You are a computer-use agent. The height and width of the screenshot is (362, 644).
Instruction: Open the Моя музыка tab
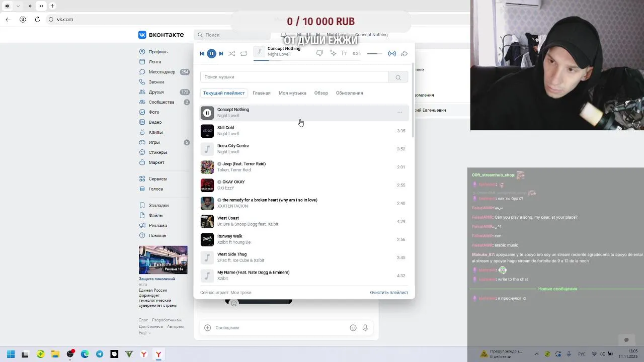point(292,93)
